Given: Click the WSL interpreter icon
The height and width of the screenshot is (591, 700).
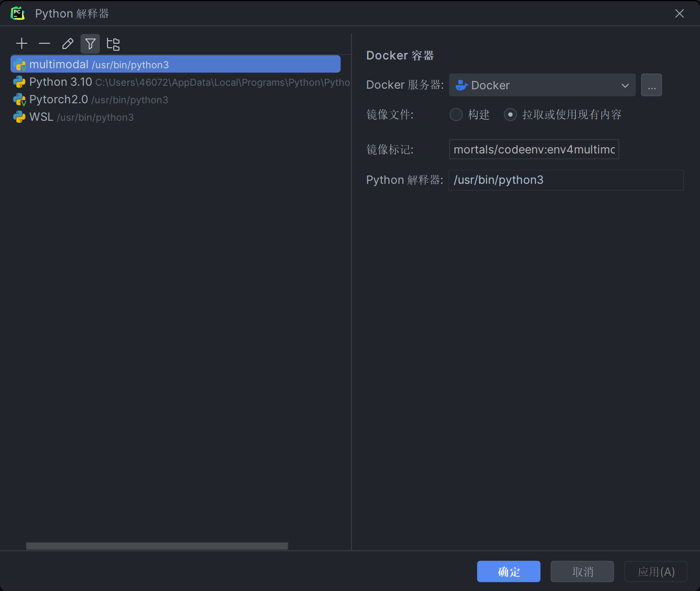Looking at the screenshot, I should (x=19, y=117).
